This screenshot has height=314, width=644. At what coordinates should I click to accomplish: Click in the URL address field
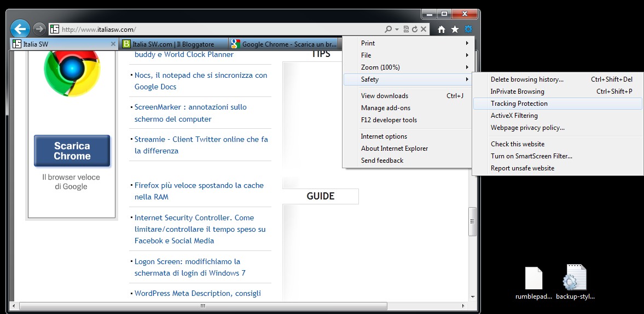[x=222, y=29]
